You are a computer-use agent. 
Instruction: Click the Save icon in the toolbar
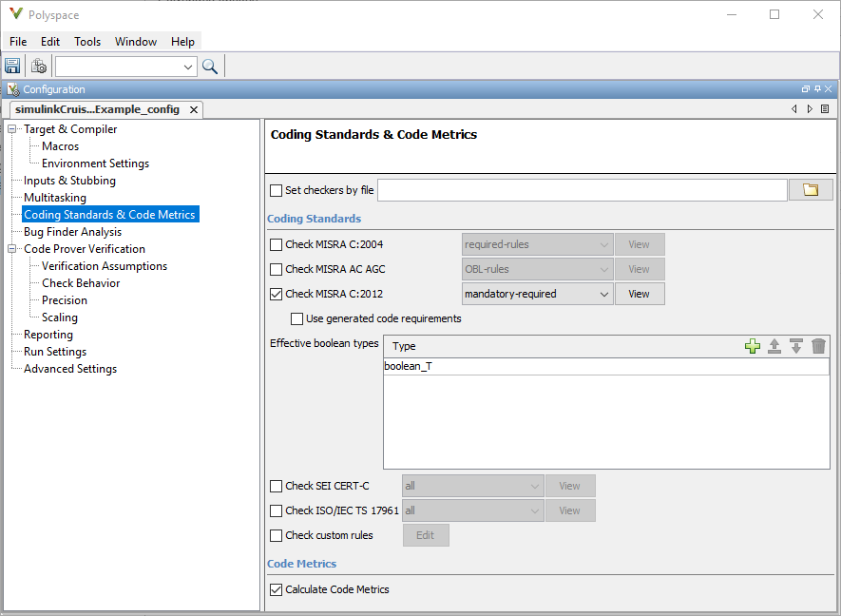tap(12, 66)
